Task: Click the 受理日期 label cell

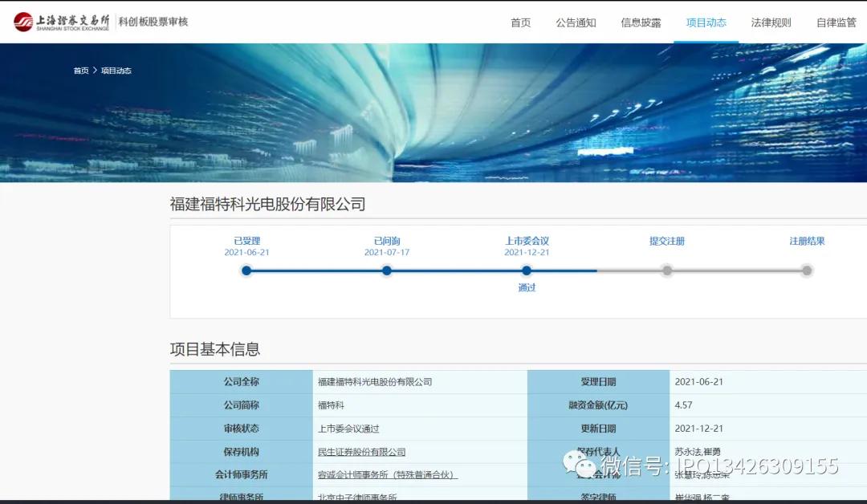Action: click(598, 382)
